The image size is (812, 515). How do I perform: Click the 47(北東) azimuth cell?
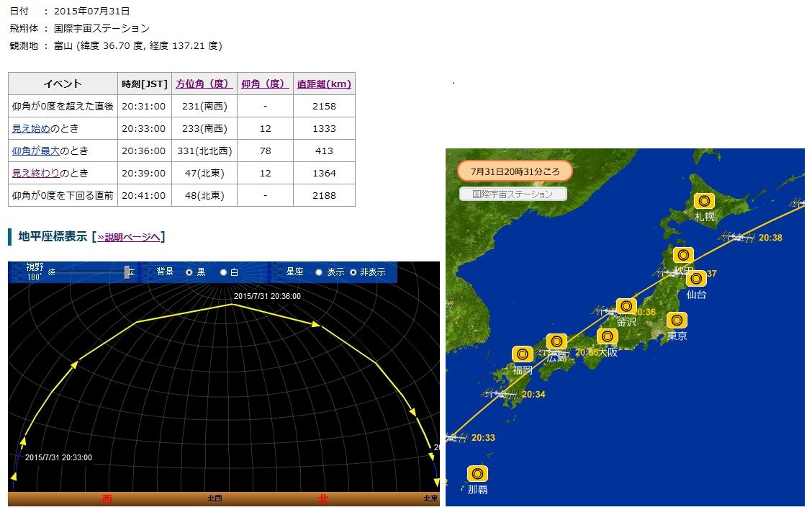pyautogui.click(x=204, y=173)
